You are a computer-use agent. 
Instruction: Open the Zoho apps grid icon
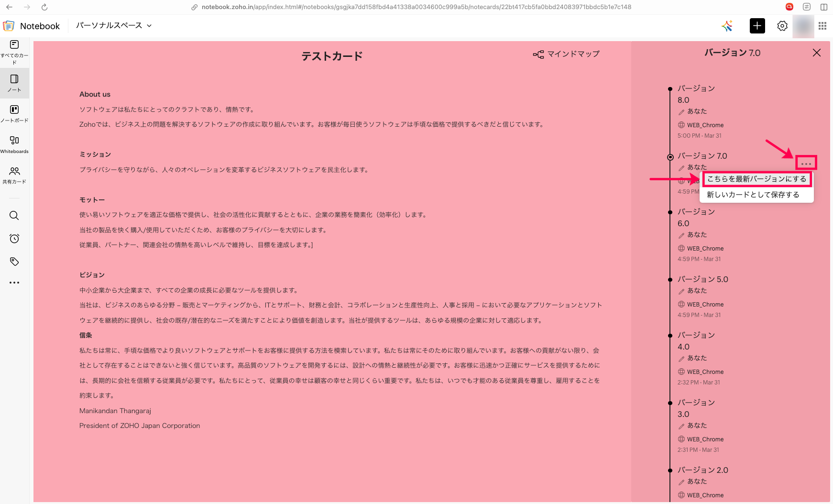[x=822, y=26]
